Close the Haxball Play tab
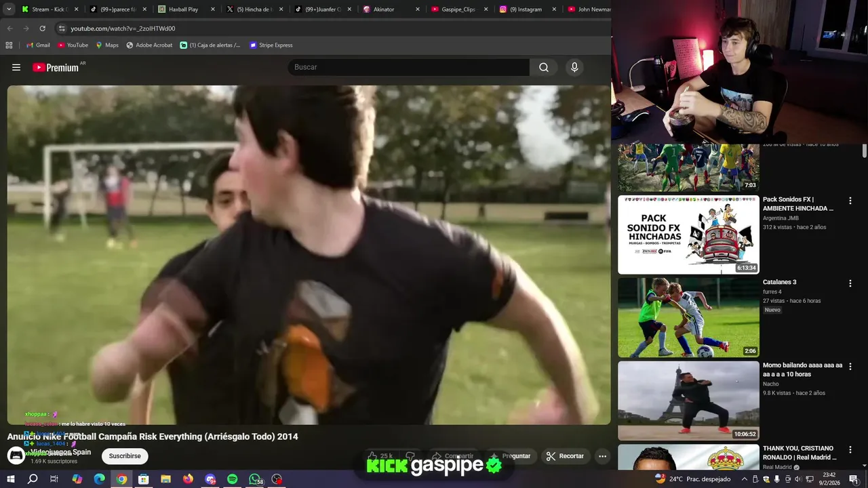 [x=213, y=9]
